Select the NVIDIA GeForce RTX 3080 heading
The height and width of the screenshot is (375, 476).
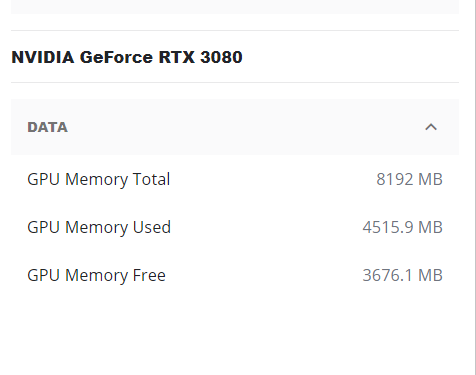[x=127, y=57]
